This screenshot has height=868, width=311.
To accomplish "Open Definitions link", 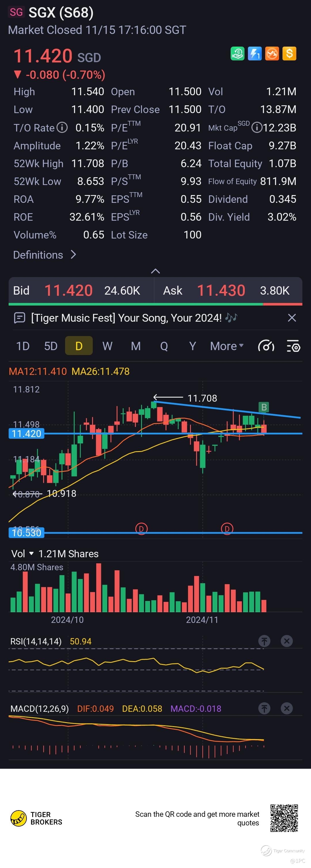I will pos(45,255).
